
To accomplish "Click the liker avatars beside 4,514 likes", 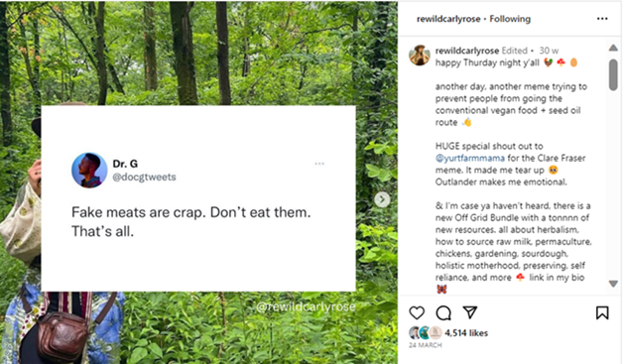I will tap(426, 333).
